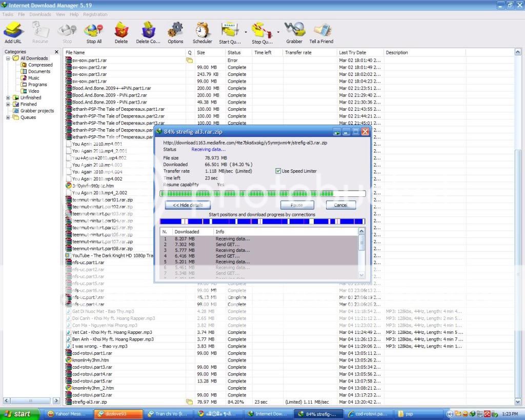
Task: Click the Delete Completed toolbar icon
Action: click(148, 32)
